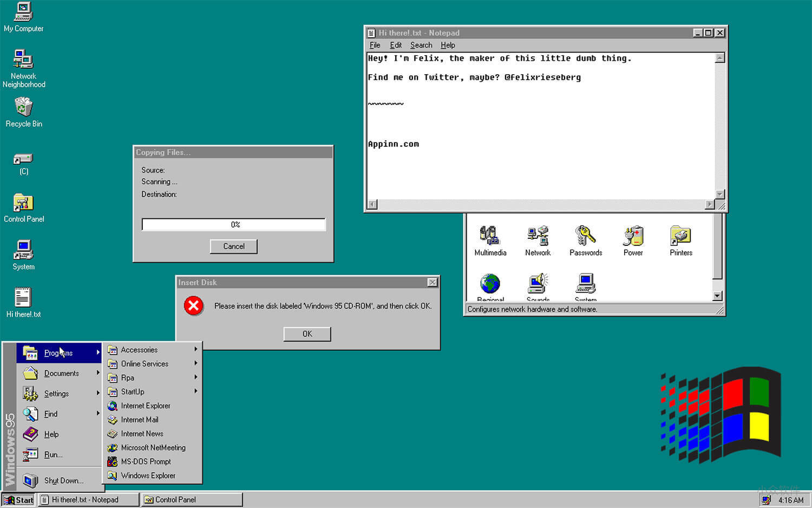The image size is (812, 508).
Task: Cancel the Copying Files operation
Action: point(233,246)
